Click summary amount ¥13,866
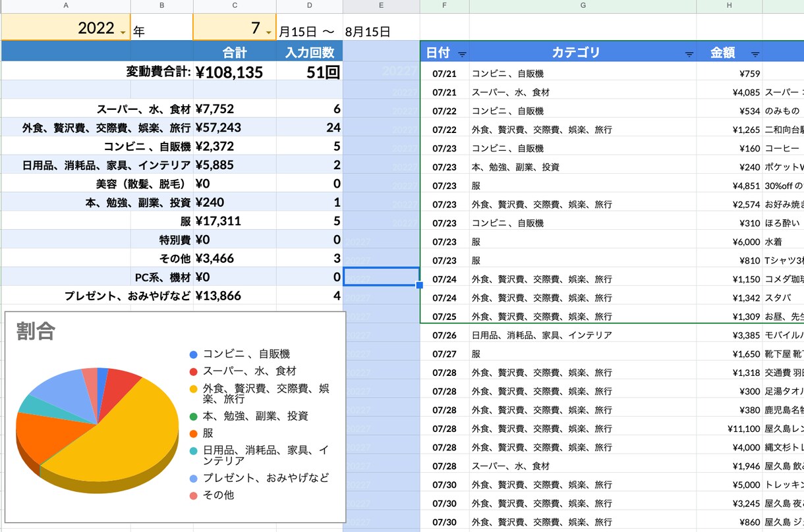This screenshot has height=532, width=804. (235, 296)
